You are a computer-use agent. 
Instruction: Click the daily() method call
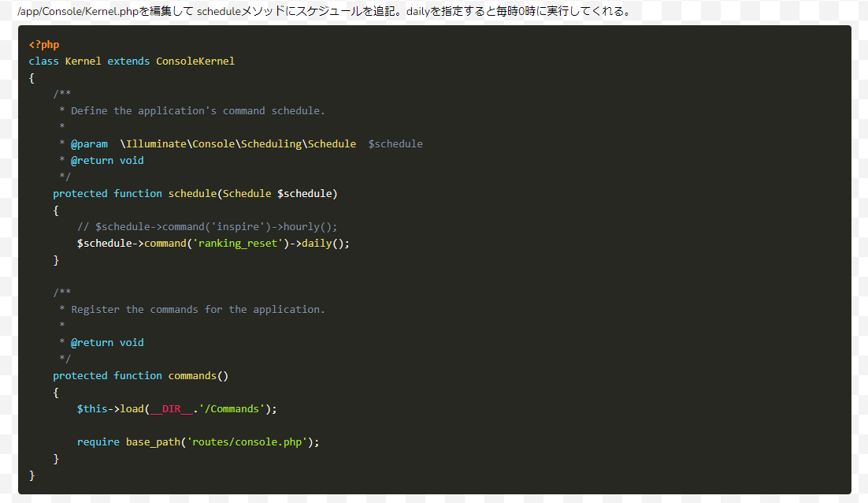pyautogui.click(x=322, y=243)
